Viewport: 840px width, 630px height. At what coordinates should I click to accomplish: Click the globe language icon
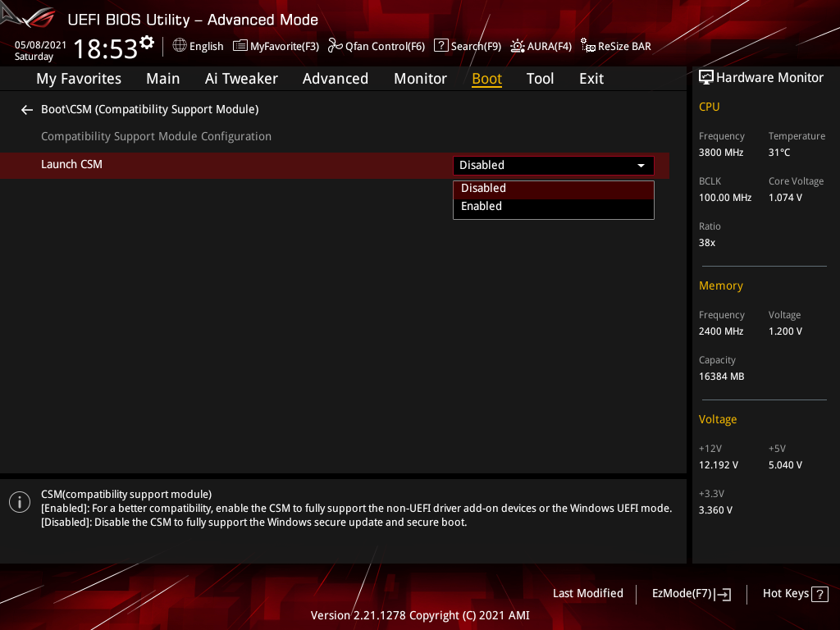point(180,46)
